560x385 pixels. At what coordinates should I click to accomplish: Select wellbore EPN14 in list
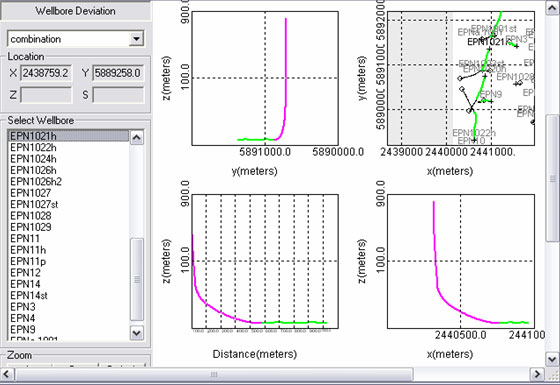(x=68, y=284)
